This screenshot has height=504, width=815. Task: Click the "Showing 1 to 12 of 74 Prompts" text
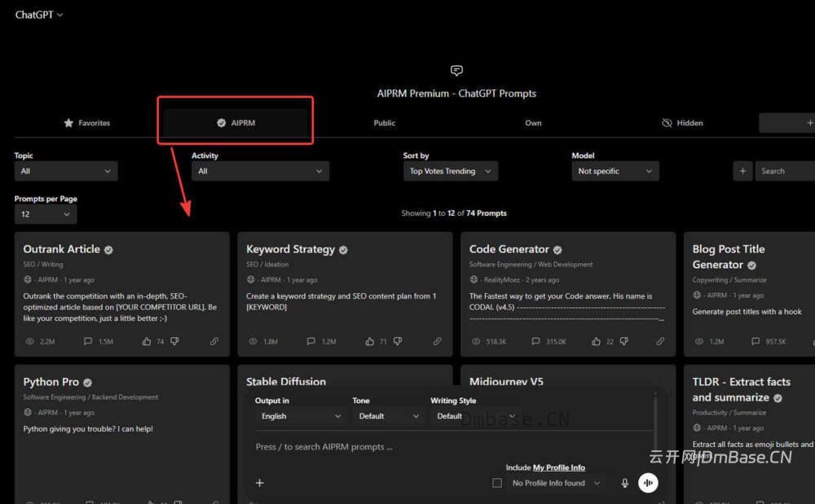(x=454, y=213)
